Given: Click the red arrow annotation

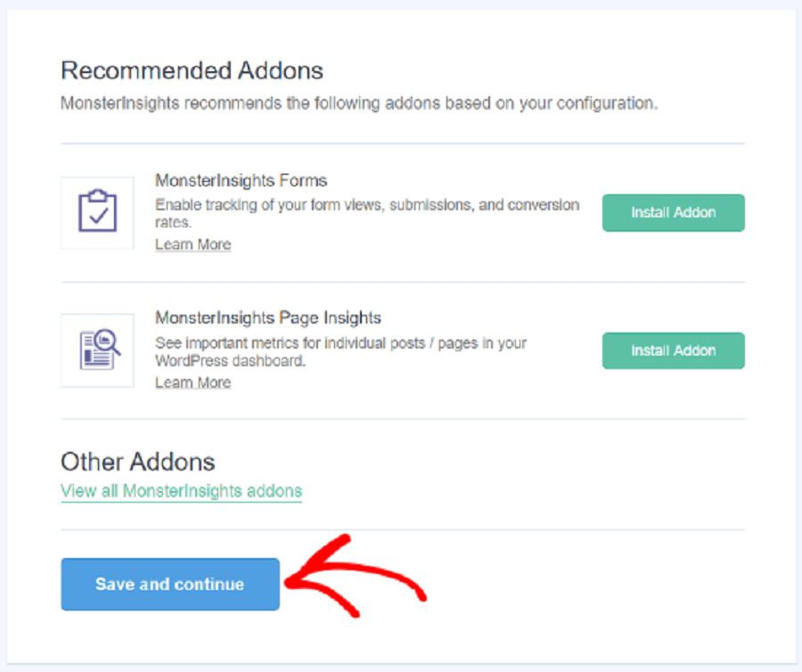Looking at the screenshot, I should click(x=355, y=577).
